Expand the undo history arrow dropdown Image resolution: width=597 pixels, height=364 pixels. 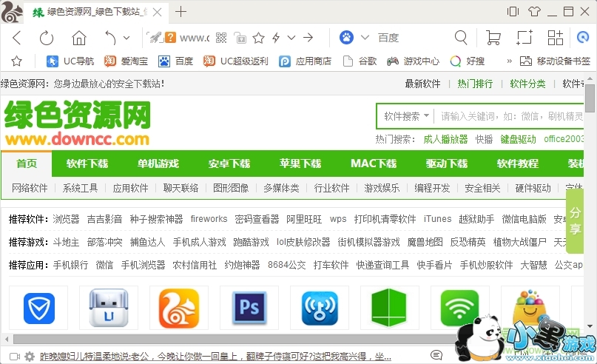pyautogui.click(x=127, y=38)
